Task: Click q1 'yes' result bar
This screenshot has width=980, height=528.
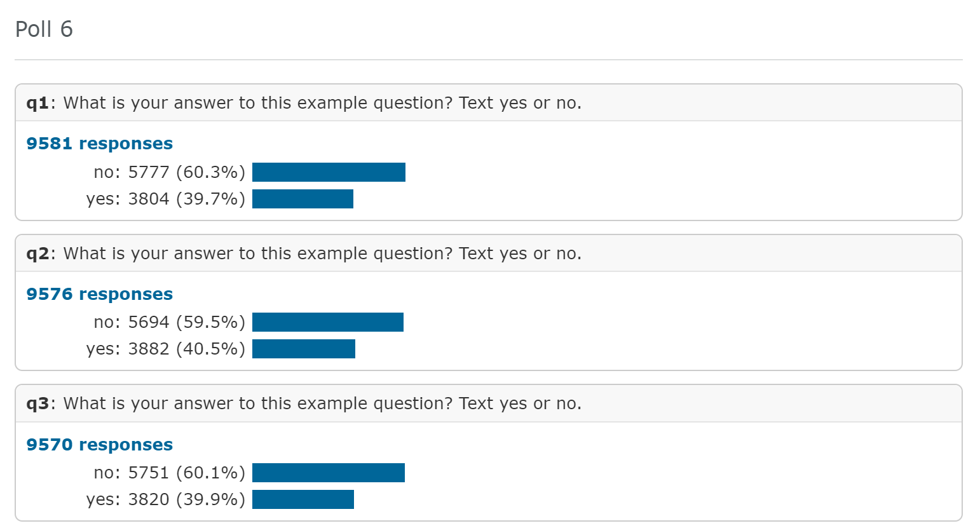Action: click(x=303, y=199)
